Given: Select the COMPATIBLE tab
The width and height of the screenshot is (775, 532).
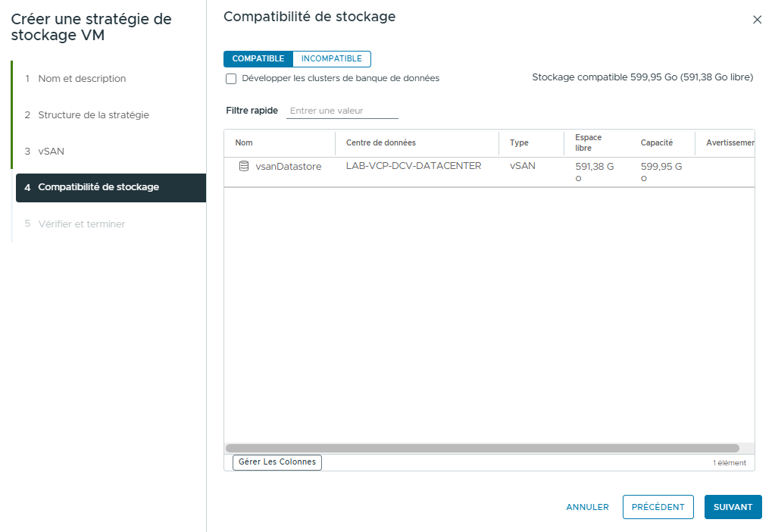Looking at the screenshot, I should tap(258, 58).
